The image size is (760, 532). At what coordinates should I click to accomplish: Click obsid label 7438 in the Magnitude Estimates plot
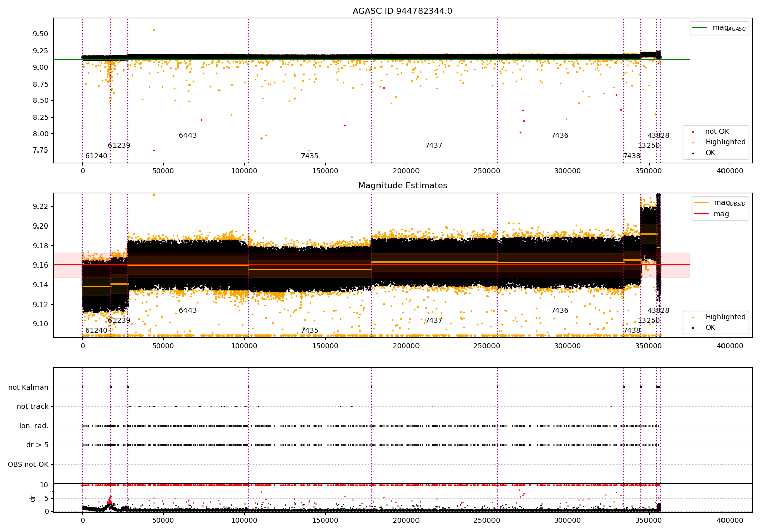click(x=632, y=331)
